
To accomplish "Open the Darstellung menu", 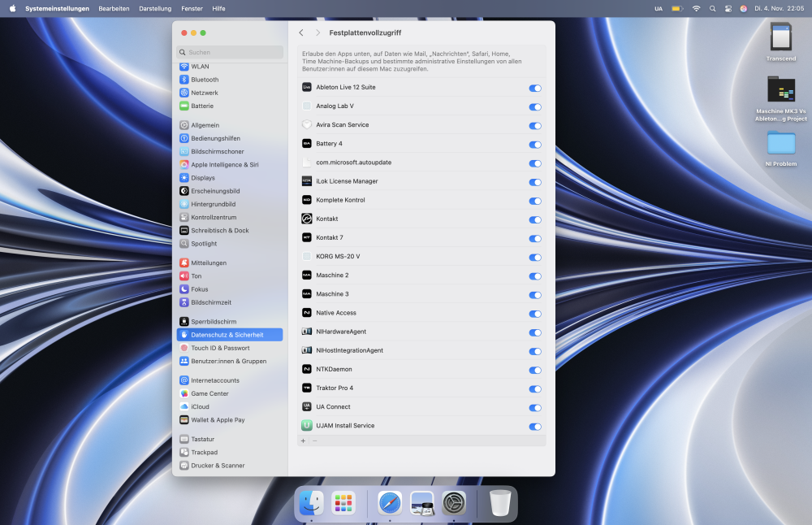I will pos(155,8).
